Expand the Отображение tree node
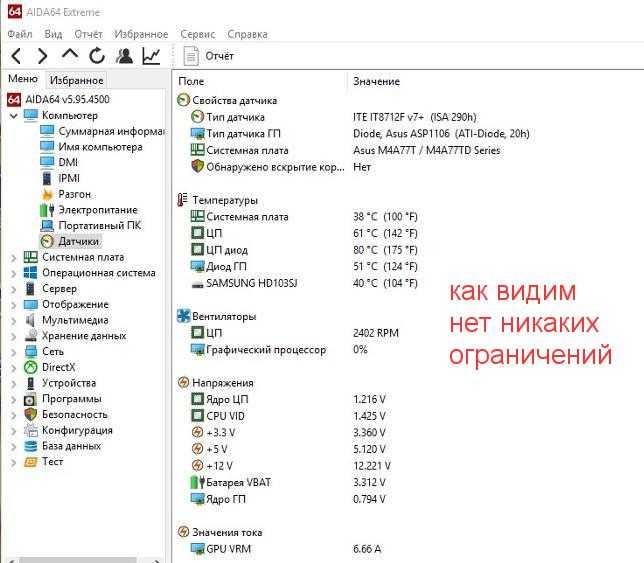The height and width of the screenshot is (563, 644). point(14,305)
